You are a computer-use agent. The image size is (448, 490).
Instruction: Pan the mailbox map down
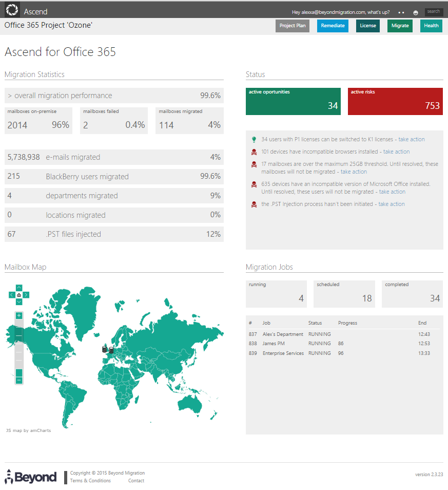[19, 301]
